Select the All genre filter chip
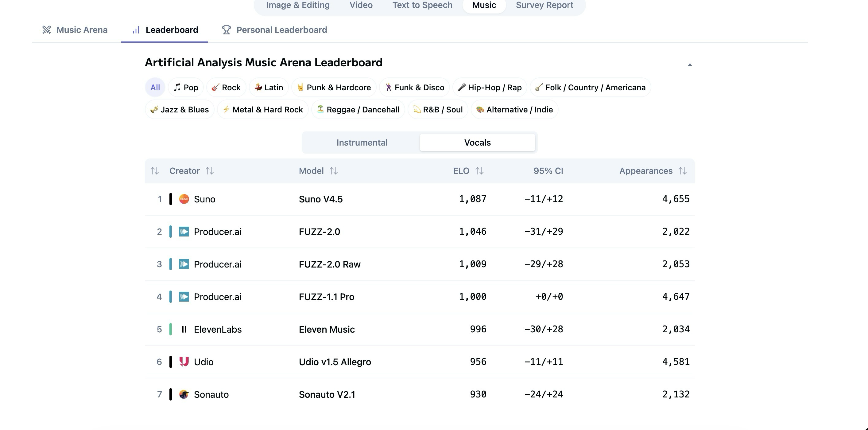The width and height of the screenshot is (868, 430). [155, 87]
